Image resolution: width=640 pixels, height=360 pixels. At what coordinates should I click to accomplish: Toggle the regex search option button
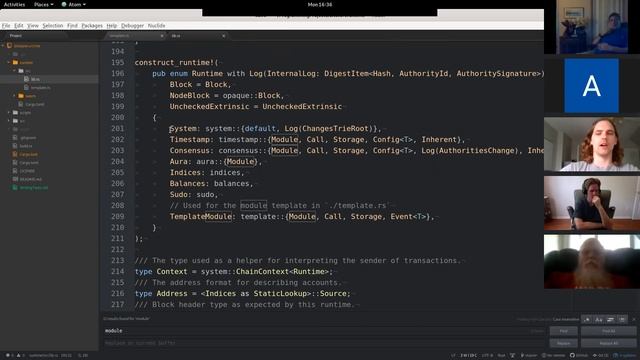587,319
